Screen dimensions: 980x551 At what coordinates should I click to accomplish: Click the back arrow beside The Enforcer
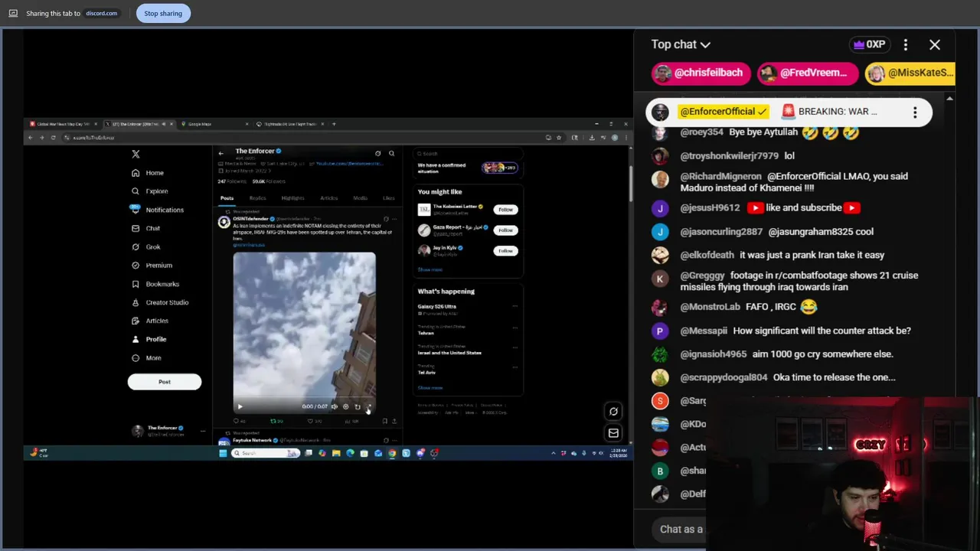coord(220,153)
